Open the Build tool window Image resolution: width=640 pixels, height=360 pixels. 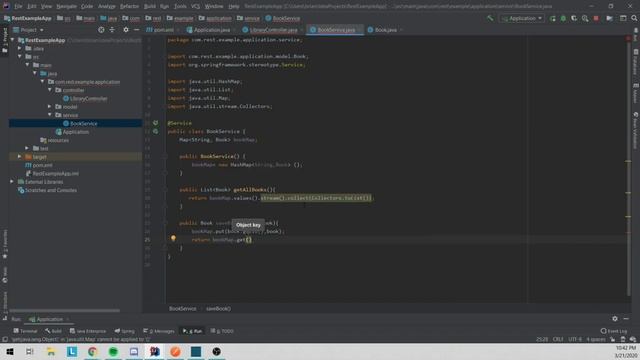pos(53,331)
